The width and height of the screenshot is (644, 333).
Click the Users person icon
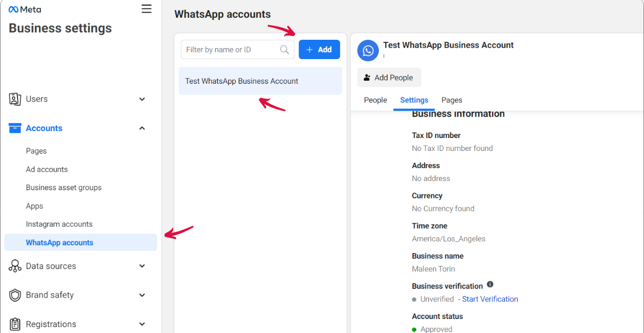[15, 99]
